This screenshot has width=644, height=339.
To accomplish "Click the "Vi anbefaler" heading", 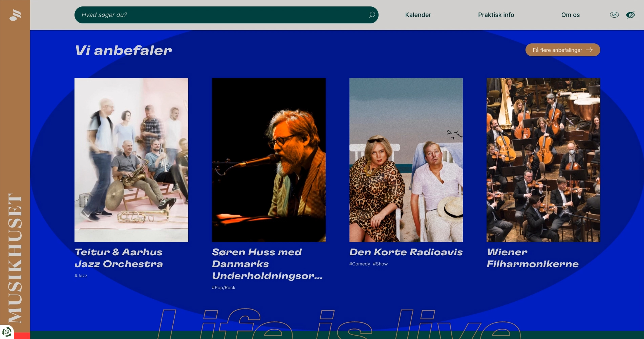I will [123, 51].
